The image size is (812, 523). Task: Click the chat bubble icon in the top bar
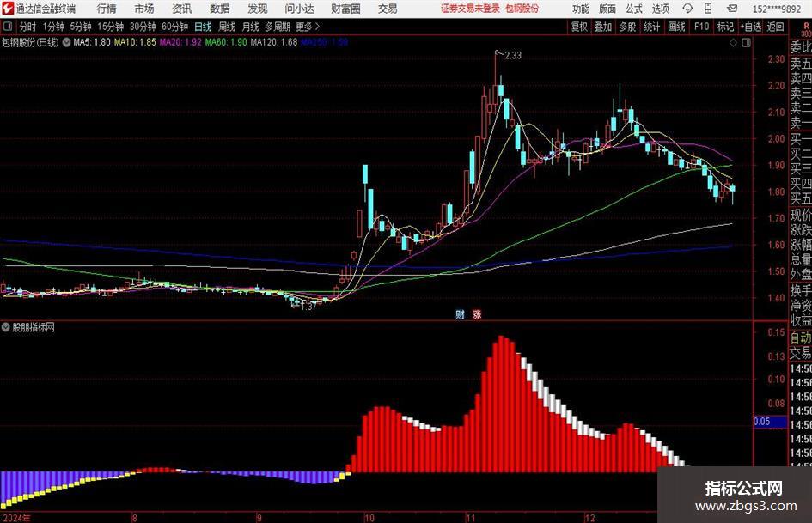click(x=687, y=9)
